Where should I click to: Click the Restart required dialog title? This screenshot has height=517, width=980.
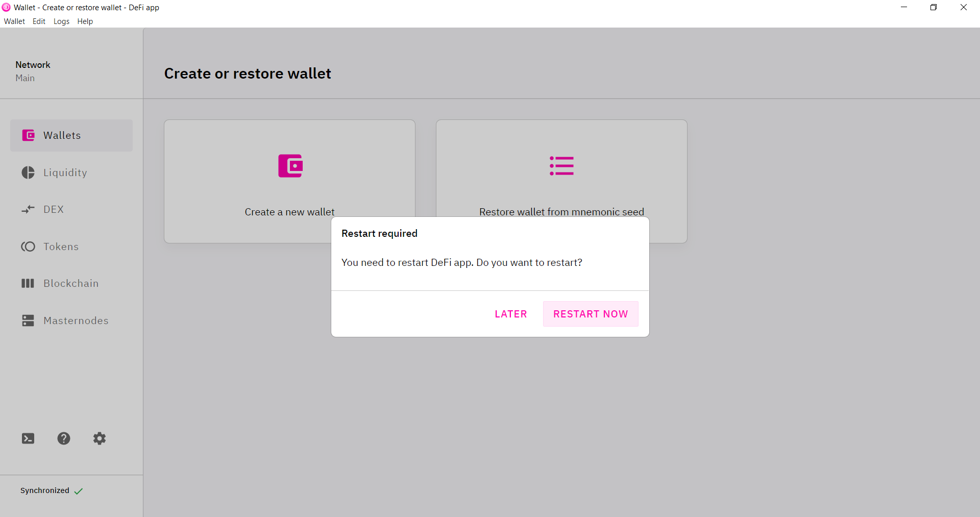pos(379,233)
